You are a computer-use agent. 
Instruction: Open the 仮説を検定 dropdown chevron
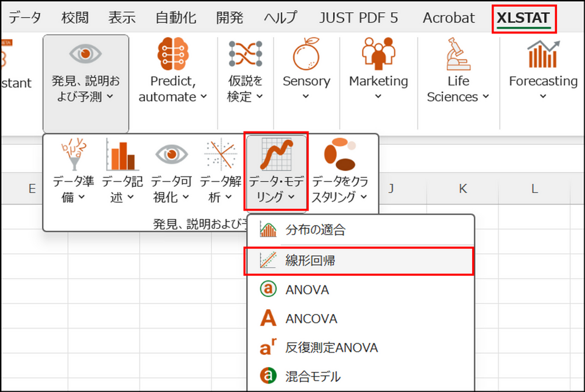(x=260, y=96)
